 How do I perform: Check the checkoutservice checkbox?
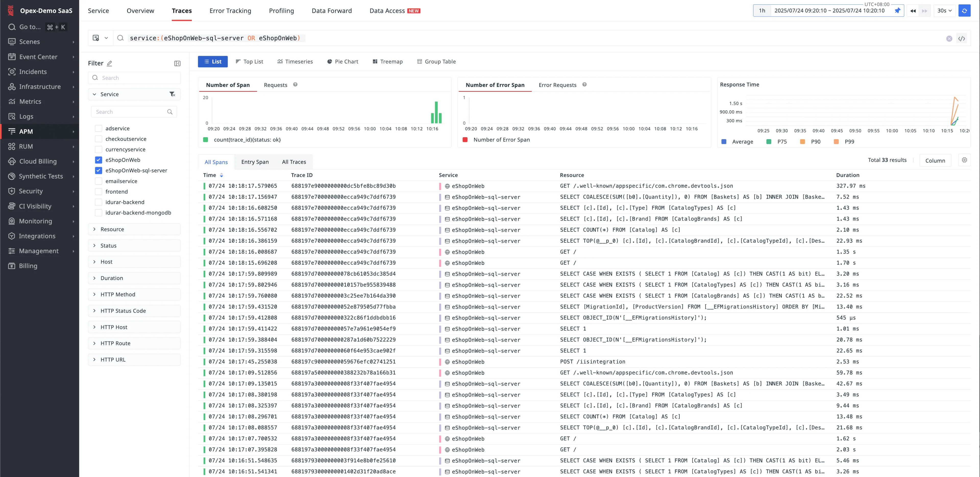click(99, 139)
